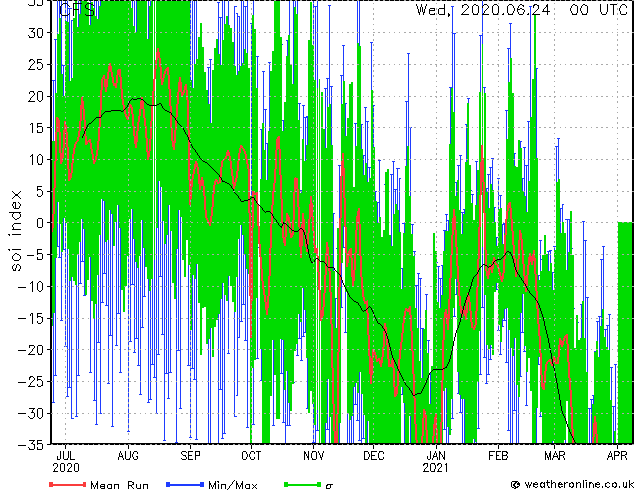Click the -35 y-axis tick label

[x=31, y=444]
